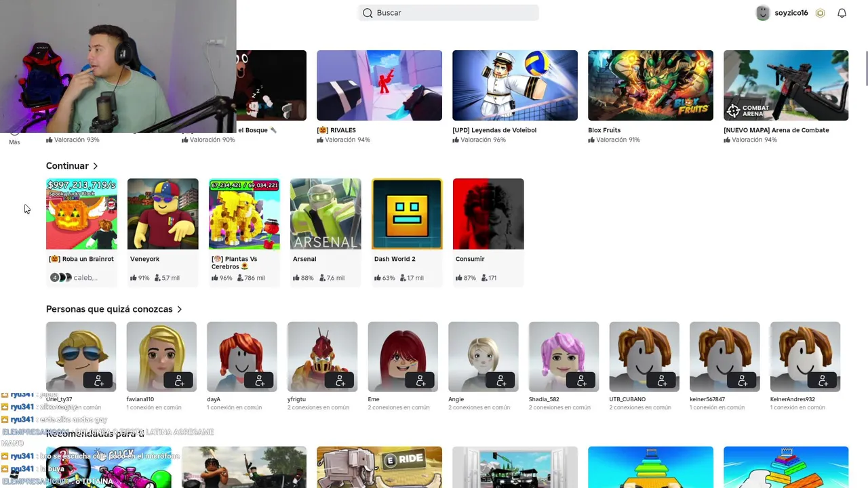Open the soyzico16 profile avatar
Viewport: 868px width, 488px height.
763,13
